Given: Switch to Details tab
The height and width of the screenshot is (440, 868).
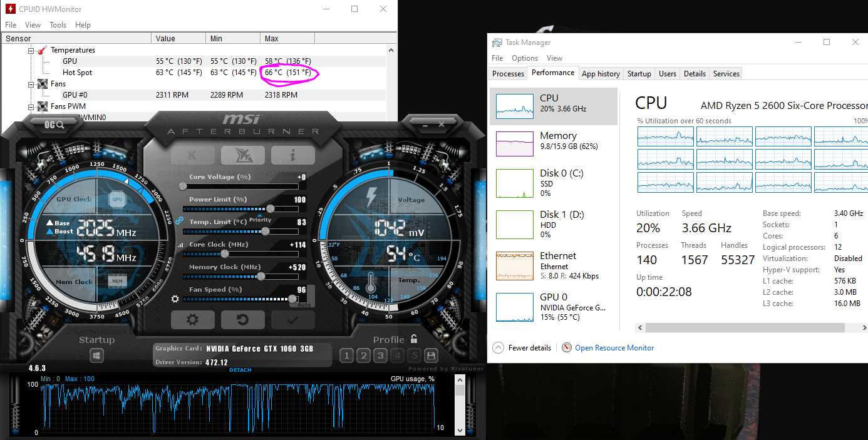Looking at the screenshot, I should click(695, 74).
